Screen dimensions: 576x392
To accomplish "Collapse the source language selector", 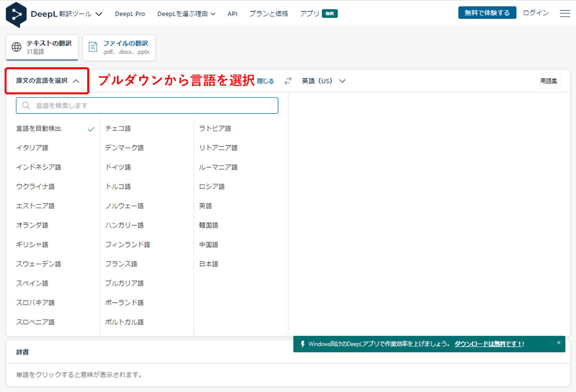I will click(47, 81).
